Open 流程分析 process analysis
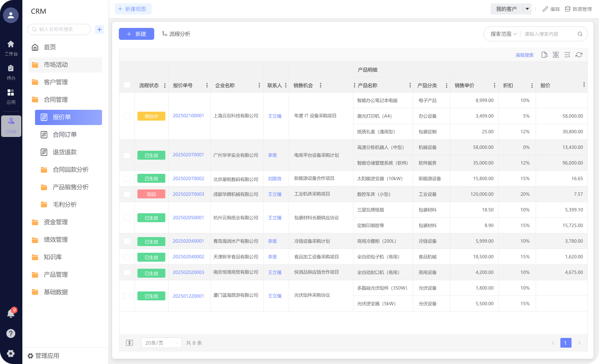599x364 pixels. 176,34
